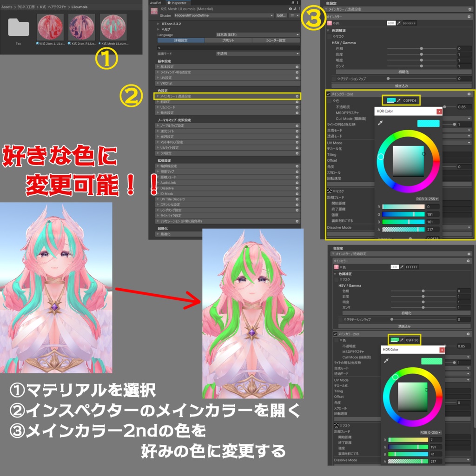
Task: Click the green HDR color swatch beside 09FF36
Action: (x=395, y=340)
